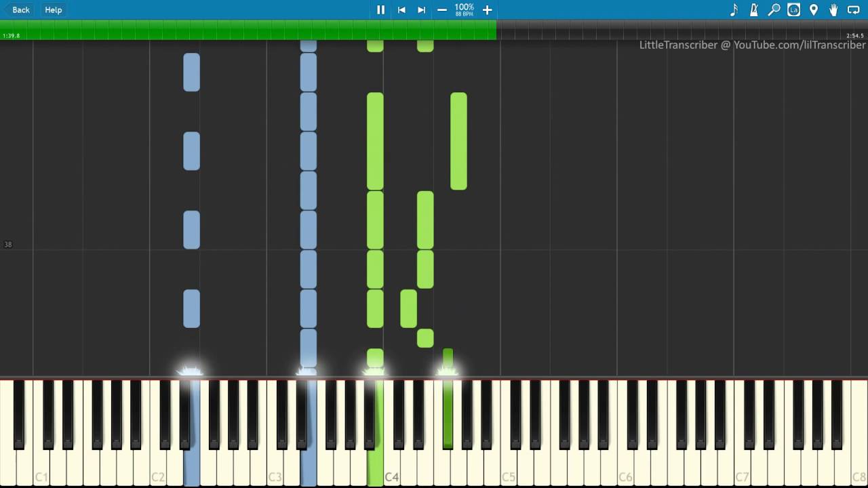This screenshot has width=868, height=488.
Task: Add a bookmark with pin icon
Action: (813, 9)
